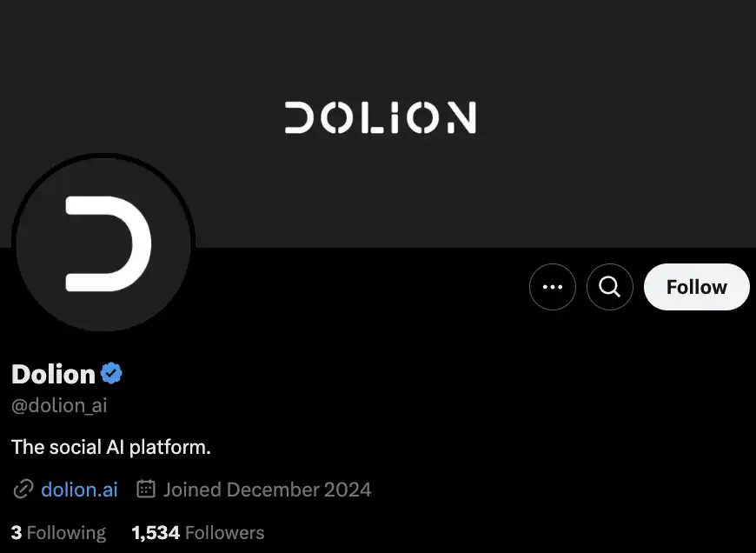Click the Dolion display name
The width and height of the screenshot is (756, 553).
(53, 374)
